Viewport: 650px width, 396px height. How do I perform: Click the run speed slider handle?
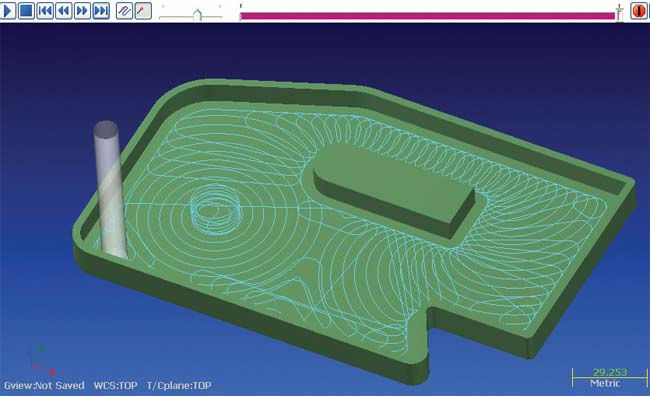coord(197,15)
